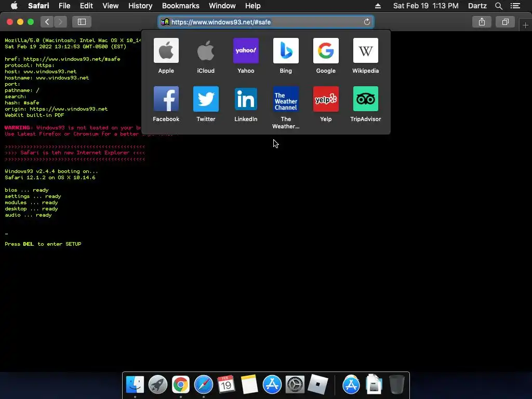The width and height of the screenshot is (532, 399).
Task: Open the Trash
Action: point(396,384)
